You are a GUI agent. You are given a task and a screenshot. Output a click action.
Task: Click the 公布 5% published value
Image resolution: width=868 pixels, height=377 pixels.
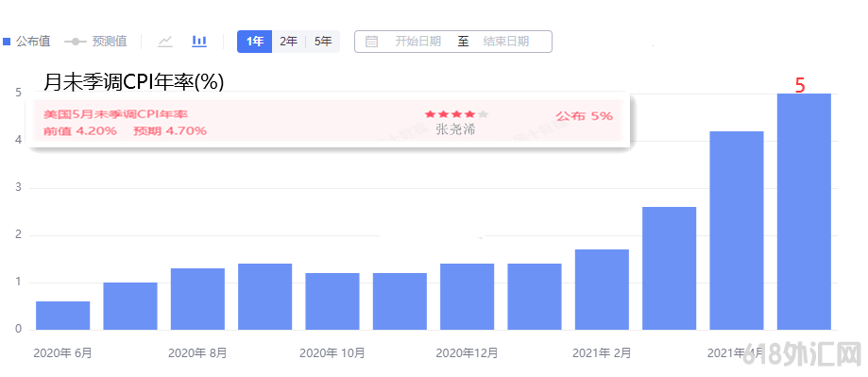click(585, 116)
